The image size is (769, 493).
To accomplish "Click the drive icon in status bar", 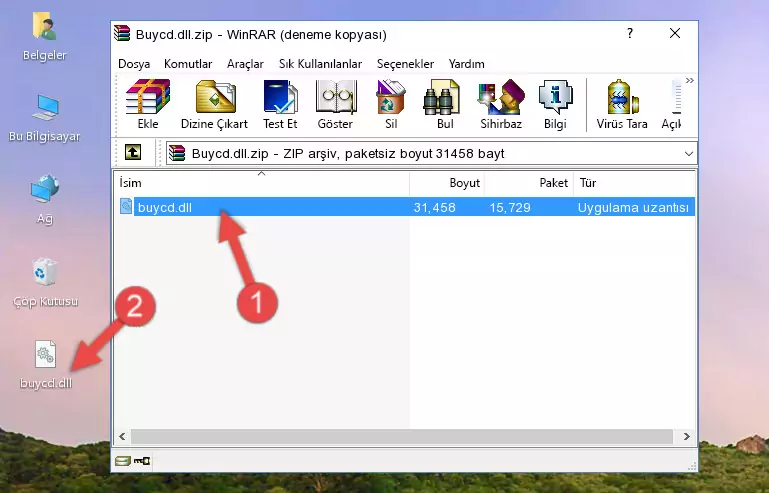I will (122, 461).
